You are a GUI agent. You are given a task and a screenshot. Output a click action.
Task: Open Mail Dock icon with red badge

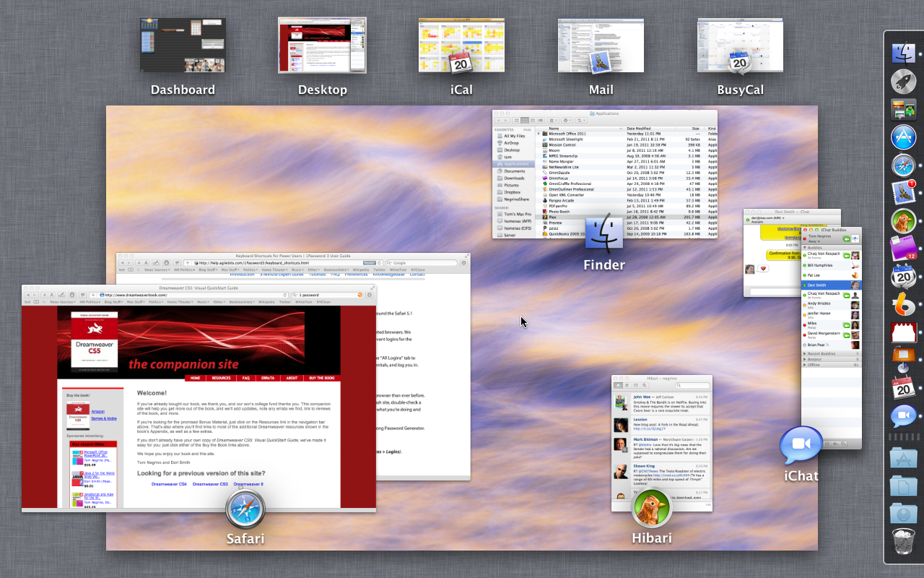[x=903, y=192]
